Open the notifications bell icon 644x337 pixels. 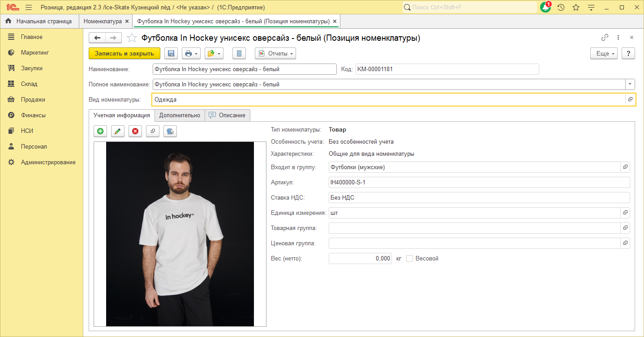tap(545, 7)
